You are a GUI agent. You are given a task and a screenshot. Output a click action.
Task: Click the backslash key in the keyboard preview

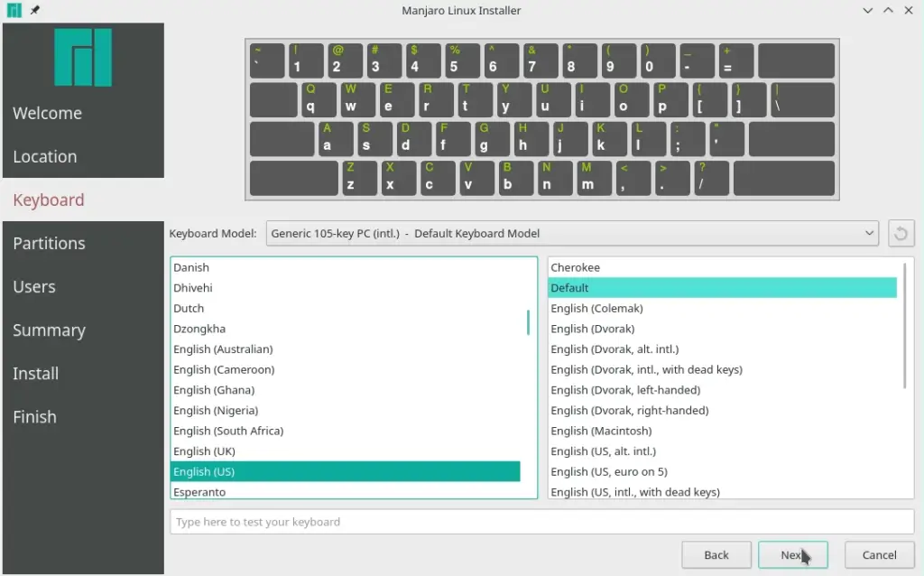click(x=802, y=99)
